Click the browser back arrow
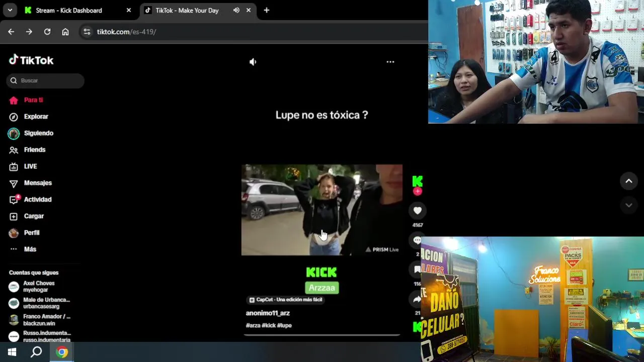 (x=11, y=32)
